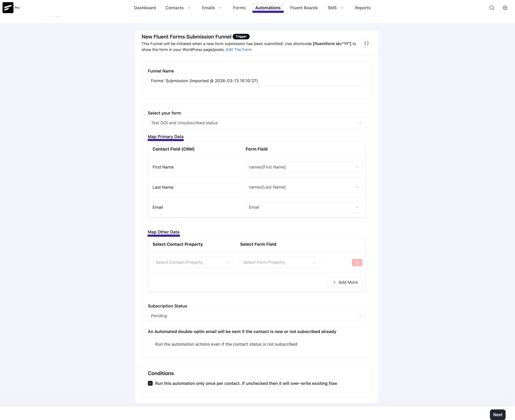Click the Select Form Field column header

point(258,244)
